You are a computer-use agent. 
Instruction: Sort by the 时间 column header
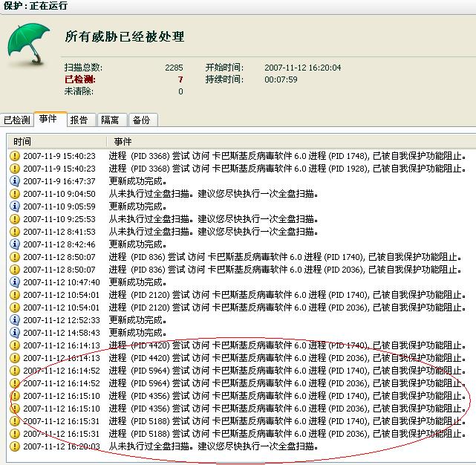56,142
